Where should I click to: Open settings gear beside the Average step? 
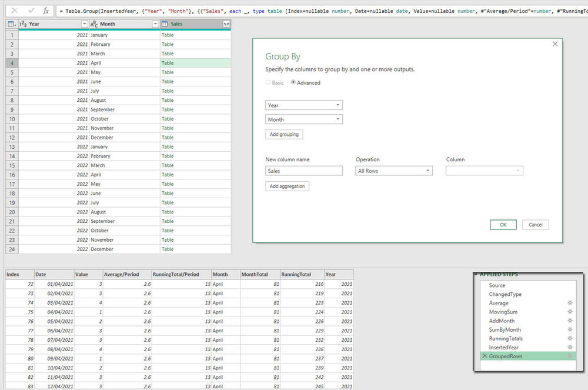pyautogui.click(x=569, y=302)
